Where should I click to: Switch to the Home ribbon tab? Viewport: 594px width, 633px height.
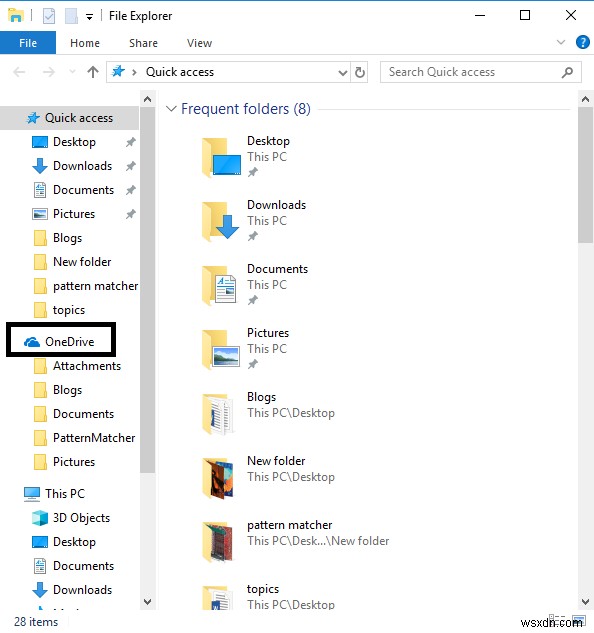(x=85, y=43)
